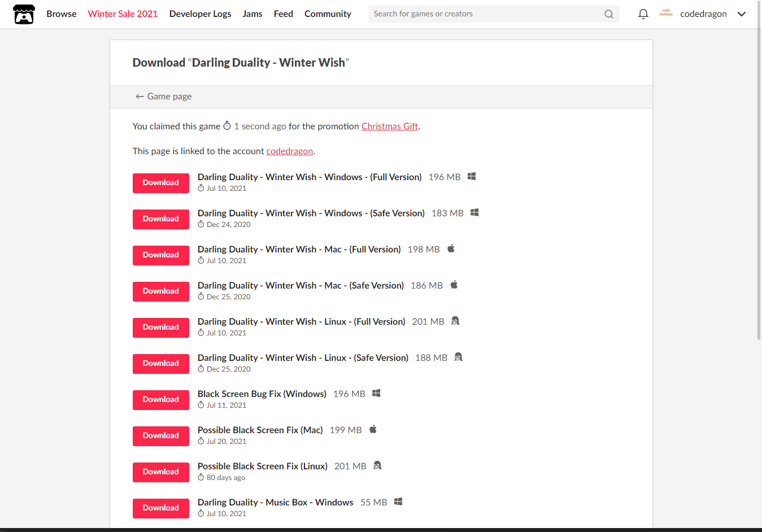This screenshot has width=762, height=532.
Task: Click the codedragon profile avatar
Action: tap(666, 14)
